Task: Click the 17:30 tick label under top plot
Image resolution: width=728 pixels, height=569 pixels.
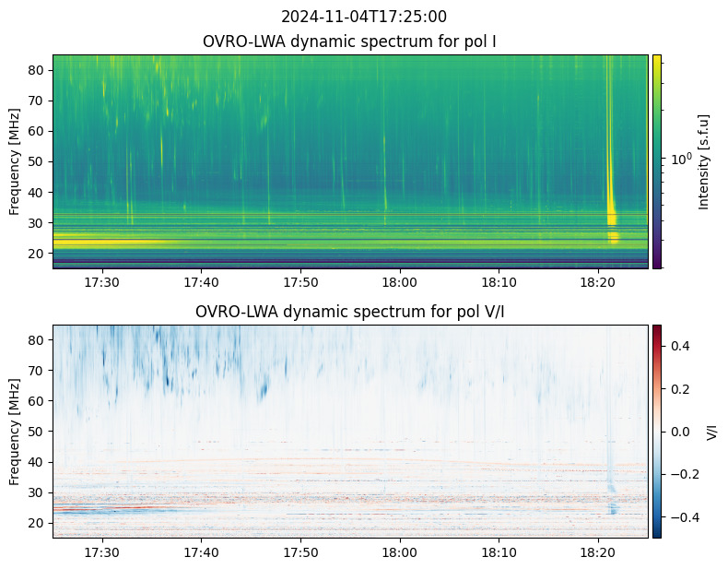Action: (x=102, y=282)
